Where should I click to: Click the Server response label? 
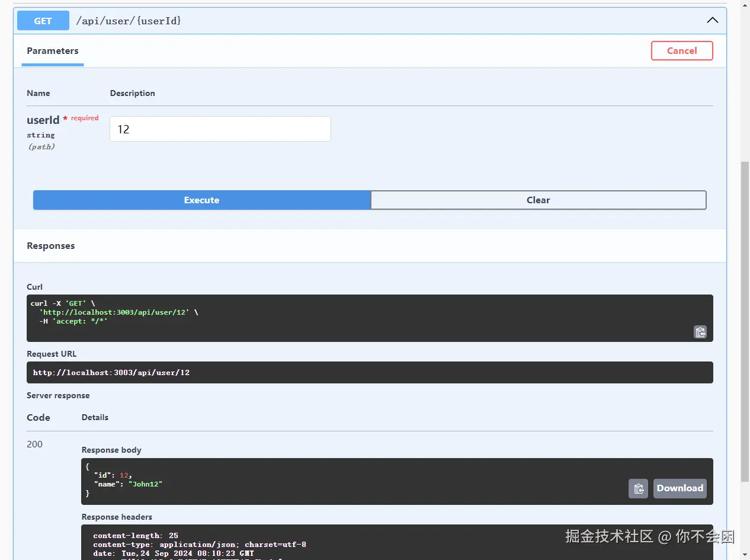pos(58,396)
